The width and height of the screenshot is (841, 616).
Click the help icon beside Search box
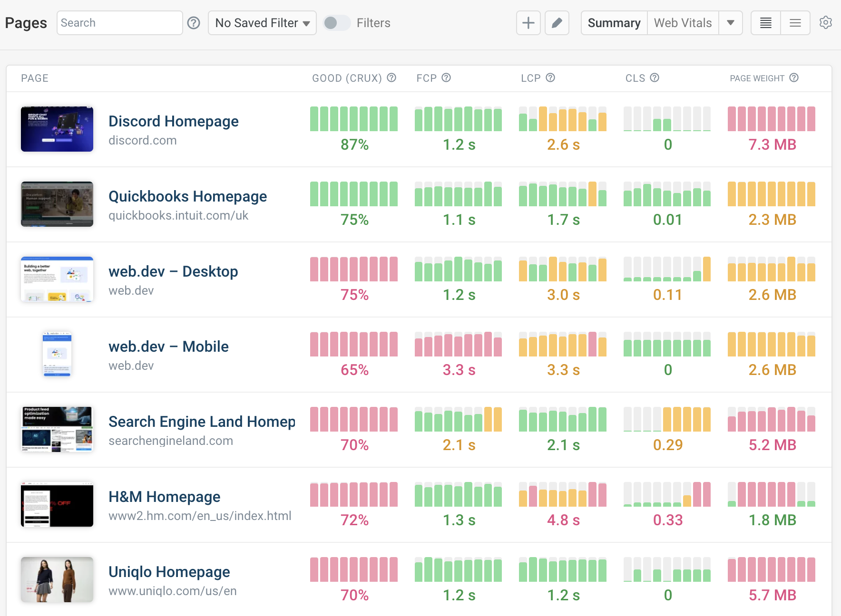[x=194, y=23]
